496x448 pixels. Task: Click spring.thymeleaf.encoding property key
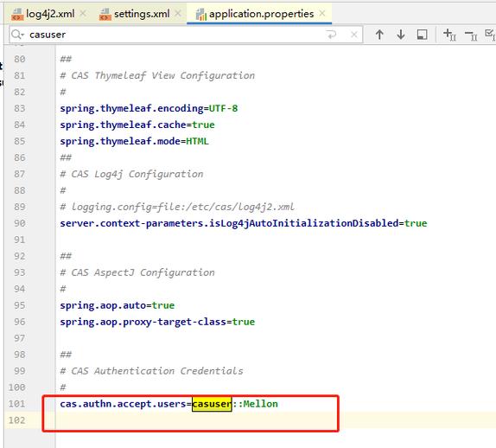pyautogui.click(x=132, y=108)
